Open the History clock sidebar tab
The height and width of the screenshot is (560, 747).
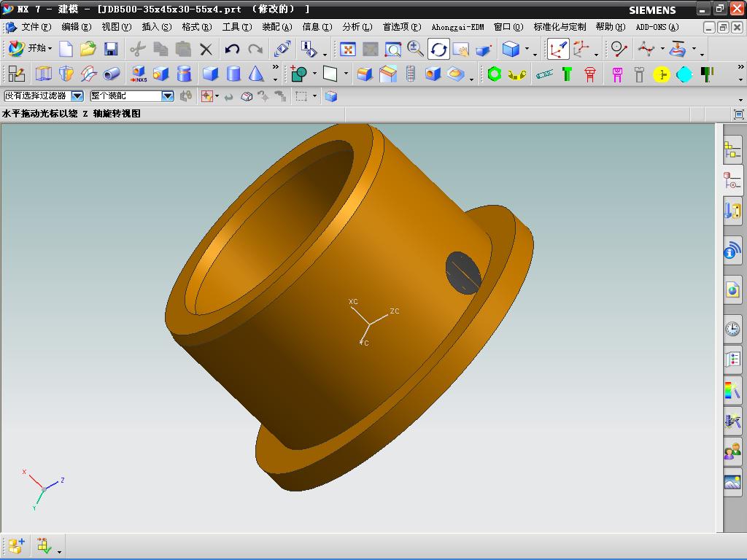pos(732,329)
